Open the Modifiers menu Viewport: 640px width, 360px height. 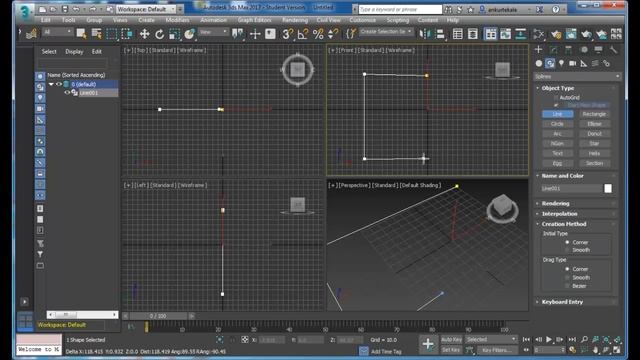point(177,20)
